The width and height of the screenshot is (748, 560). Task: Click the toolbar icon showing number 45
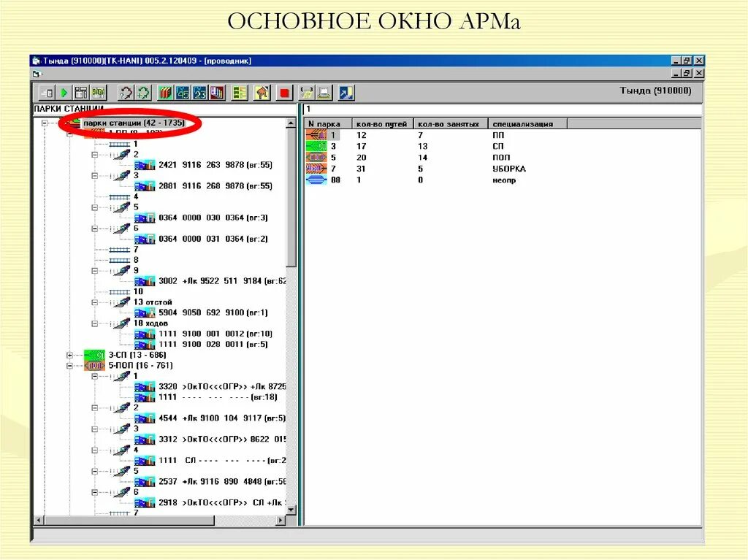183,93
